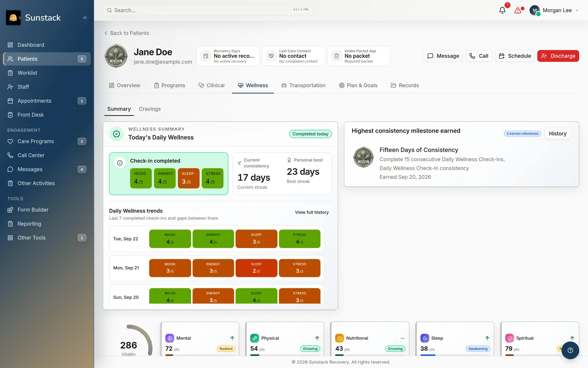Viewport: 588px width, 368px height.
Task: Open Appointments in sidebar
Action: [47, 101]
